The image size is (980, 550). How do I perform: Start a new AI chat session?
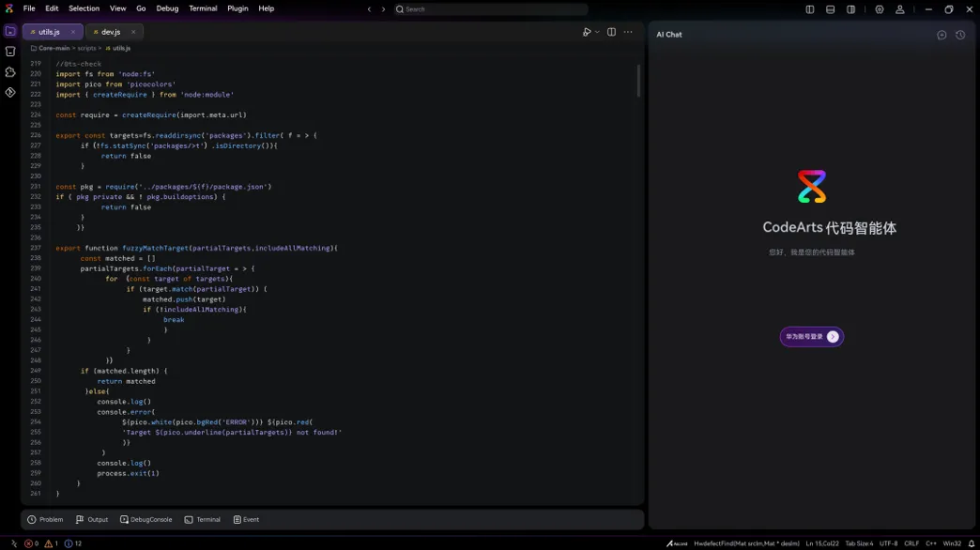click(942, 35)
